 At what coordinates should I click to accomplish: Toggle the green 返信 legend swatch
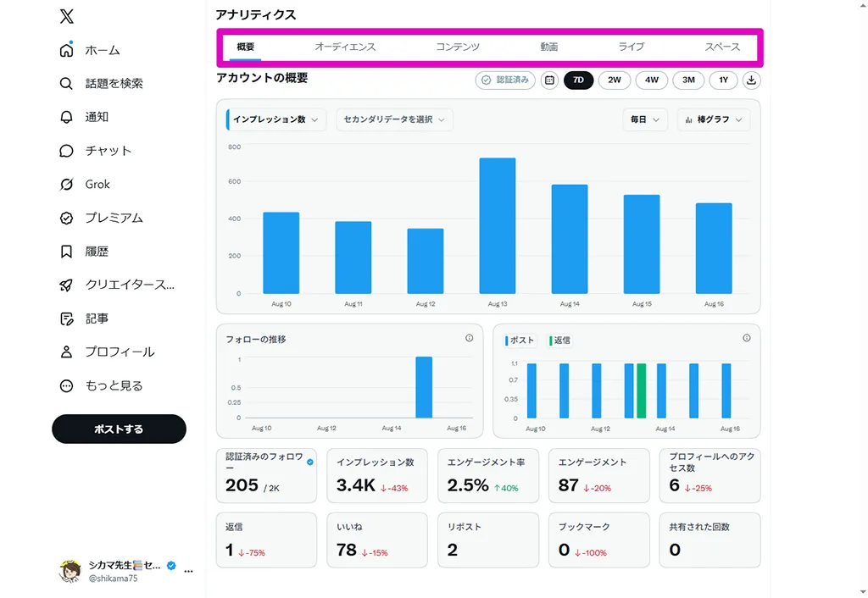(x=551, y=341)
